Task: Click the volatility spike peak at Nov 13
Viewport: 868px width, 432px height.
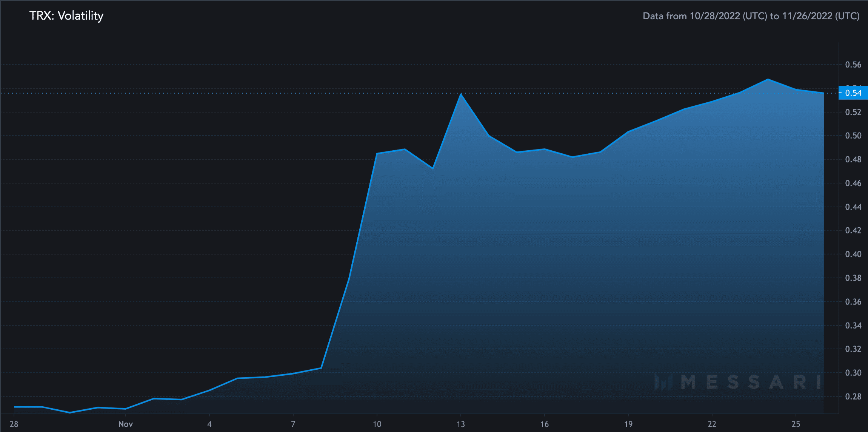Action: point(461,94)
